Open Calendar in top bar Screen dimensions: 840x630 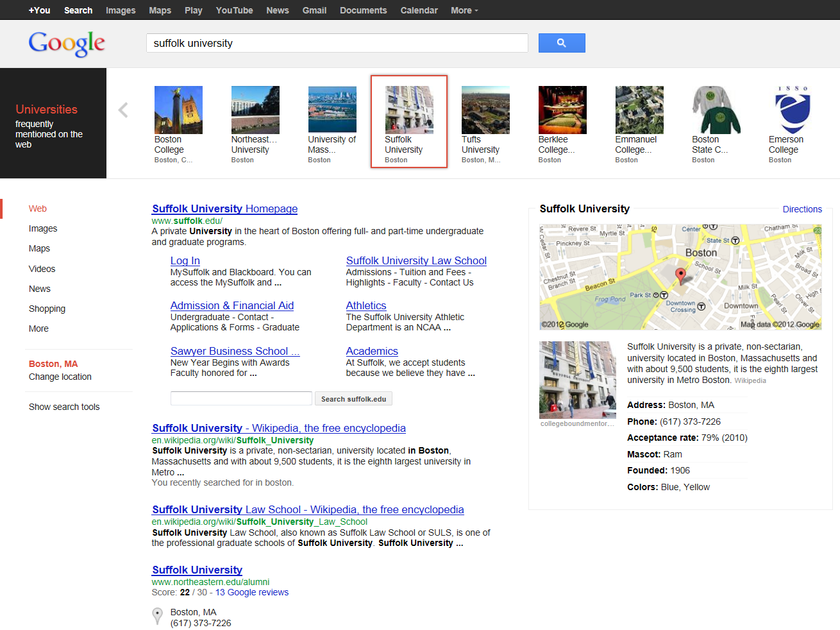click(419, 10)
